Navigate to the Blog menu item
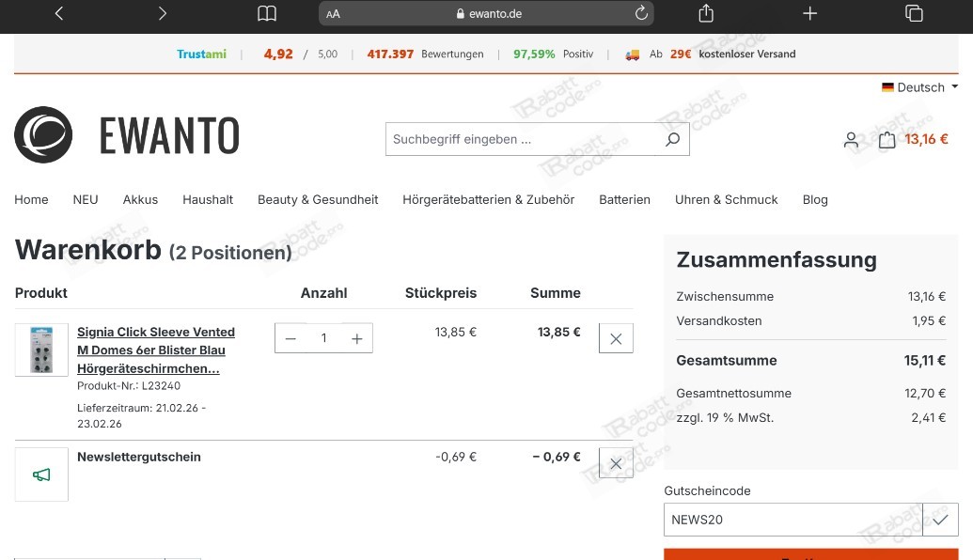Screen dimensions: 973x560 pyautogui.click(x=814, y=199)
